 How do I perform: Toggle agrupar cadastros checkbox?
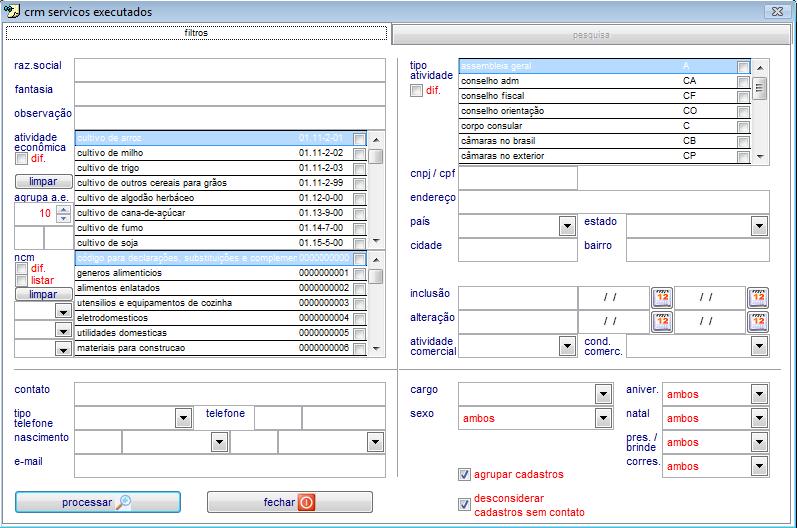point(464,474)
